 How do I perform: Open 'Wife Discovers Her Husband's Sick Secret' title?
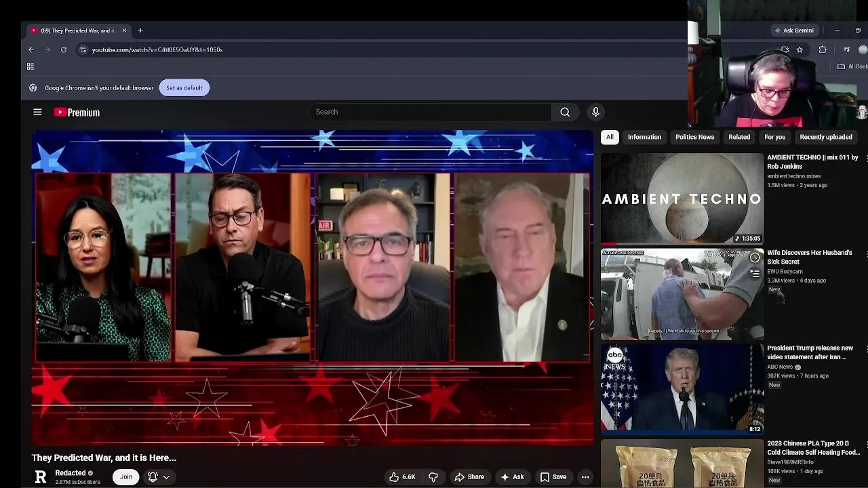[810, 257]
